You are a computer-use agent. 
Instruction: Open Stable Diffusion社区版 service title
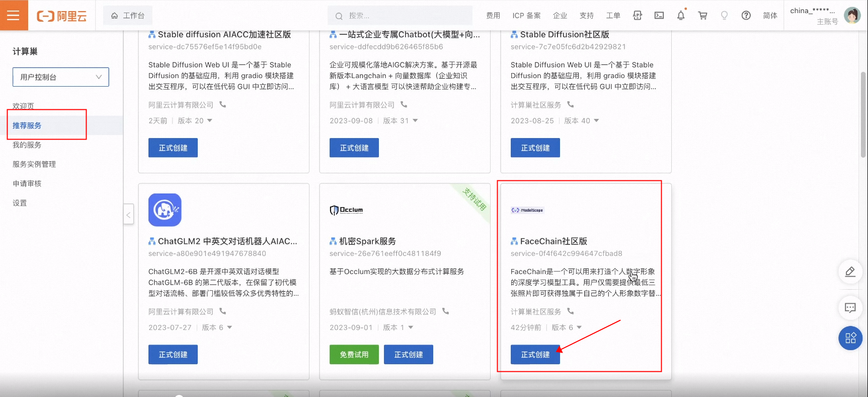[x=565, y=34]
